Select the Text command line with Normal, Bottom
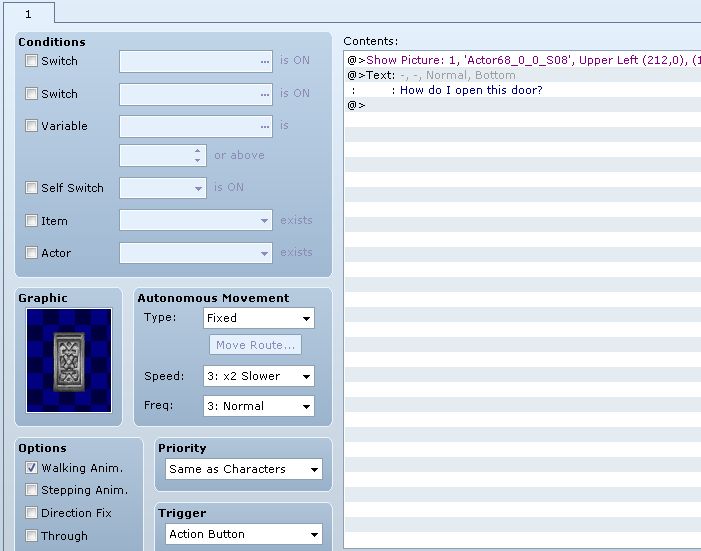The height and width of the screenshot is (551, 701). coord(523,75)
